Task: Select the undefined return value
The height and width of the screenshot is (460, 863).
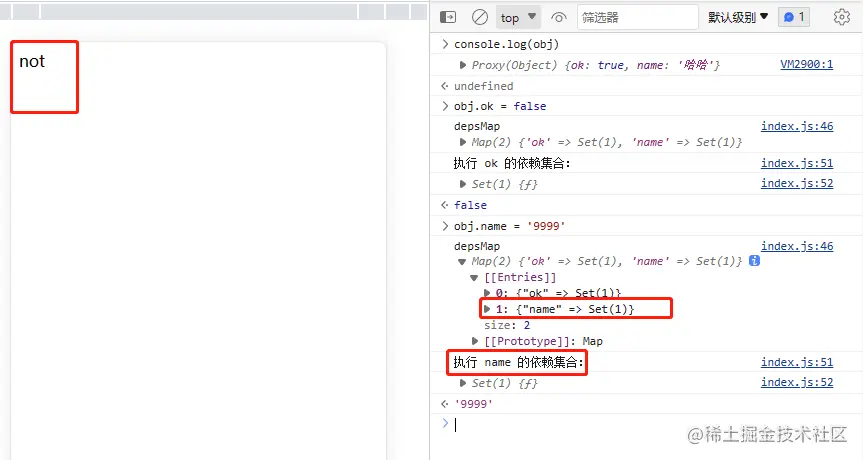Action: tap(483, 86)
